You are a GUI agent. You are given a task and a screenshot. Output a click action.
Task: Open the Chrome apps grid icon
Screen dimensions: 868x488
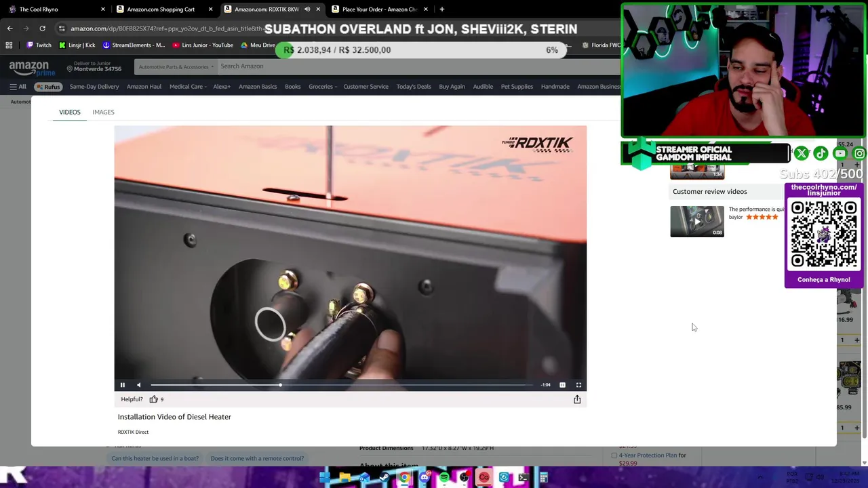(9, 45)
